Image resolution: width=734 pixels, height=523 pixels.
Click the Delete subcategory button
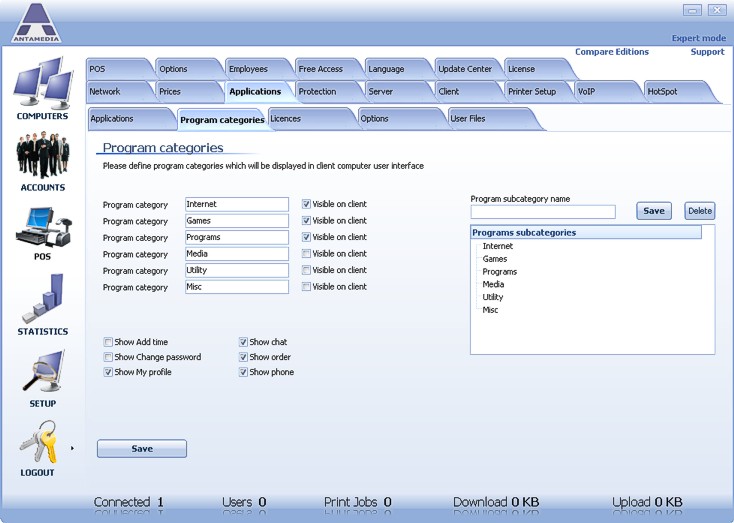(700, 211)
